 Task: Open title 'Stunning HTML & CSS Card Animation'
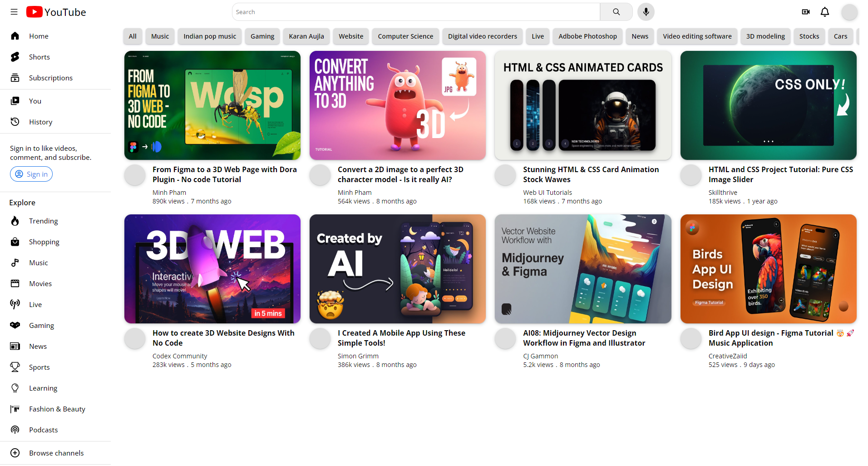(x=591, y=174)
